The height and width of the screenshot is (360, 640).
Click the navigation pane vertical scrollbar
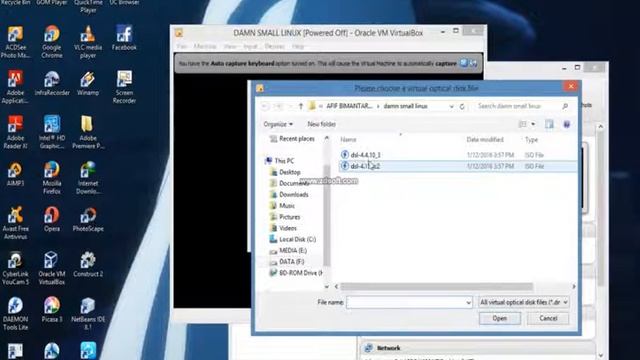[327, 215]
